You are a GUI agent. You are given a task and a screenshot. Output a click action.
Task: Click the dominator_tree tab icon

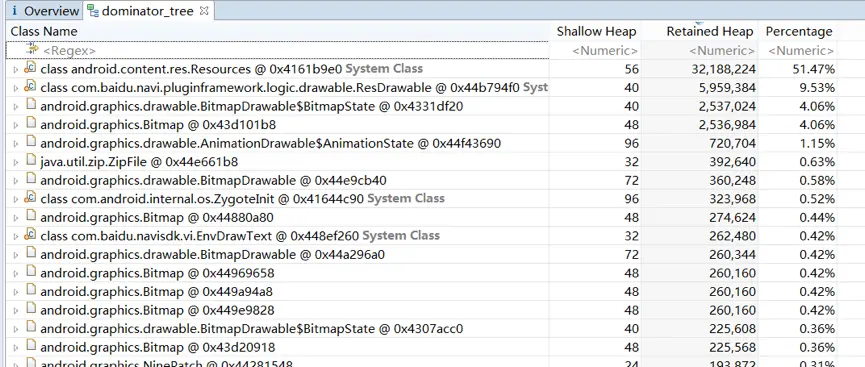click(x=93, y=10)
